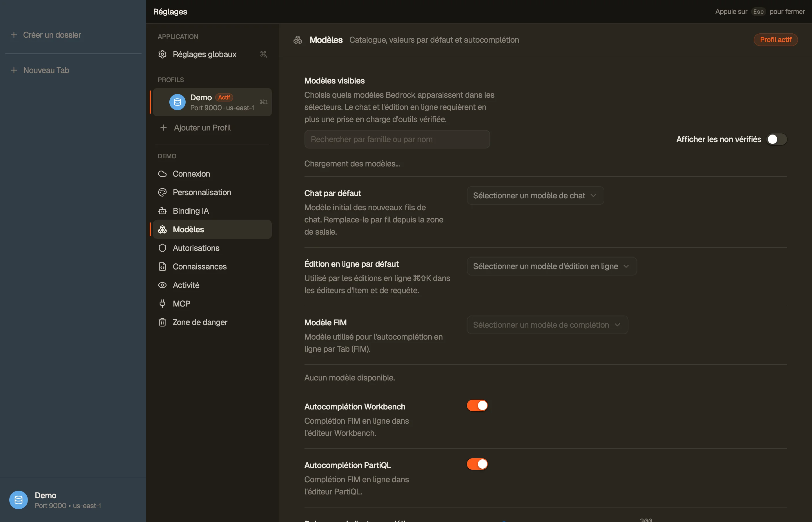This screenshot has width=812, height=522.
Task: Open the Sélectionner un modèle de chat dropdown
Action: pos(535,195)
